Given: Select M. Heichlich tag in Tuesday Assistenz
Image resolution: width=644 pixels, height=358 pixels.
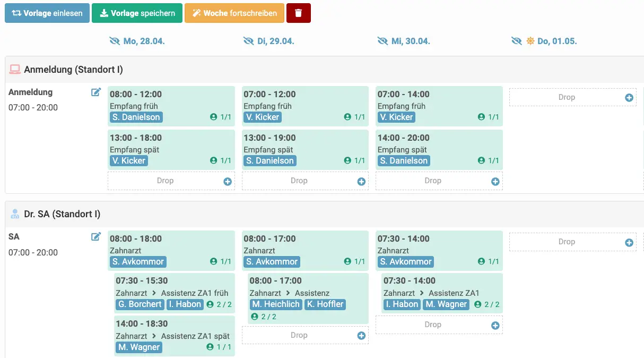Looking at the screenshot, I should click(x=275, y=304).
